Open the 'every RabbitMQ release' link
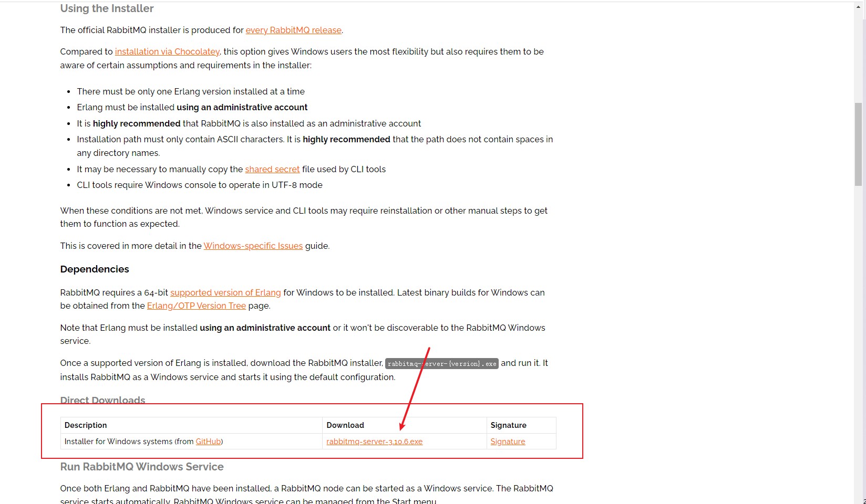The width and height of the screenshot is (866, 504). tap(293, 30)
